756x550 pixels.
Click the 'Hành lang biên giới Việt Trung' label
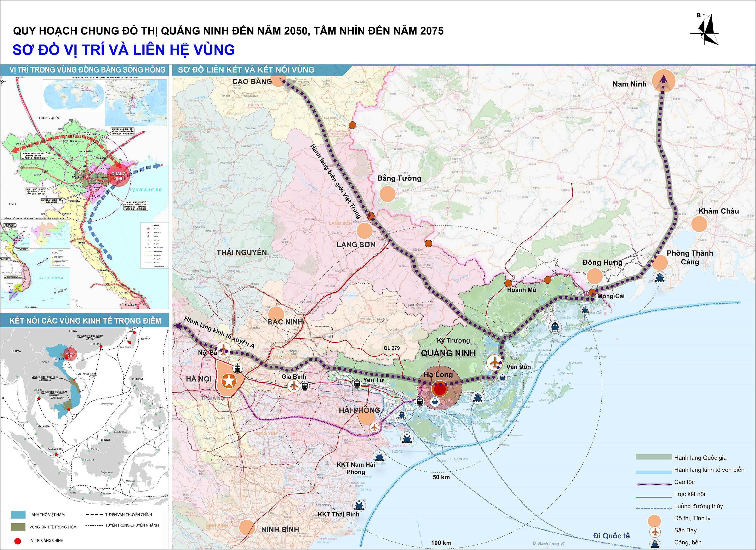pos(336,181)
